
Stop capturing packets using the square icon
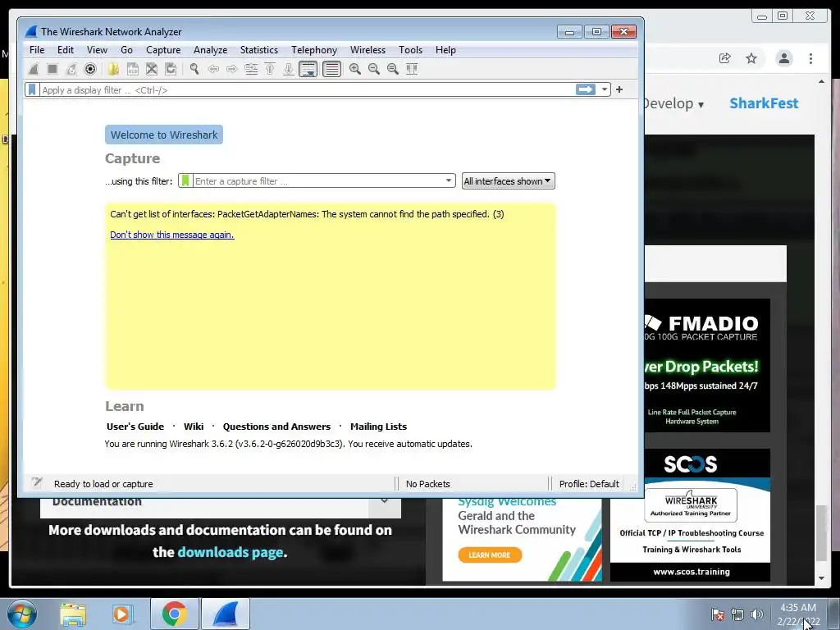(52, 69)
